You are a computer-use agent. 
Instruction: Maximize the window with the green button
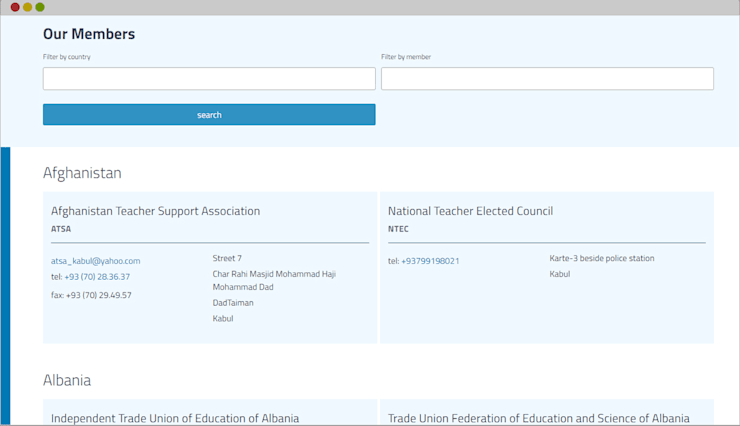pyautogui.click(x=40, y=7)
